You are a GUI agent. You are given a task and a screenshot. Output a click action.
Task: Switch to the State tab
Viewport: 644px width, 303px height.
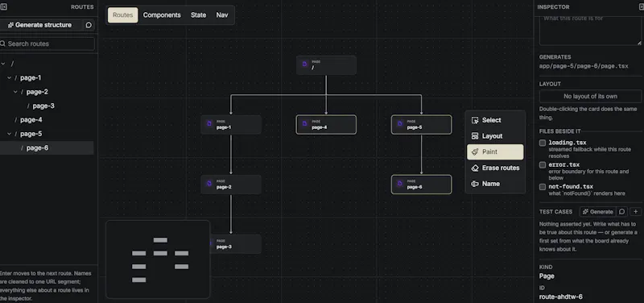pyautogui.click(x=198, y=15)
